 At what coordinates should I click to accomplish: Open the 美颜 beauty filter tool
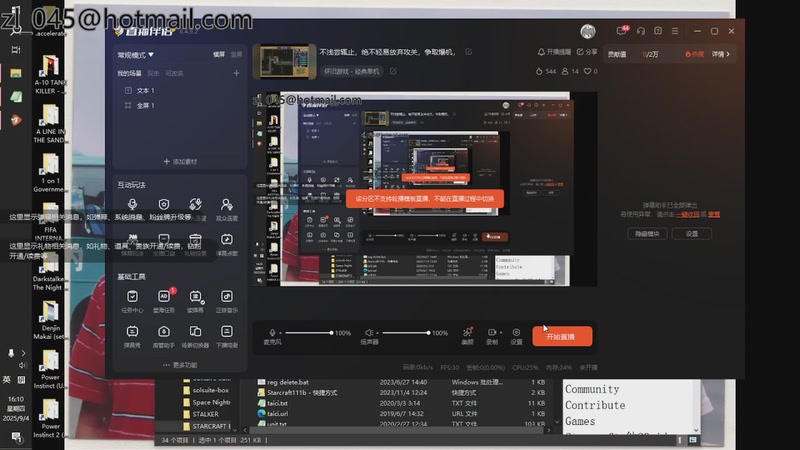tap(467, 336)
